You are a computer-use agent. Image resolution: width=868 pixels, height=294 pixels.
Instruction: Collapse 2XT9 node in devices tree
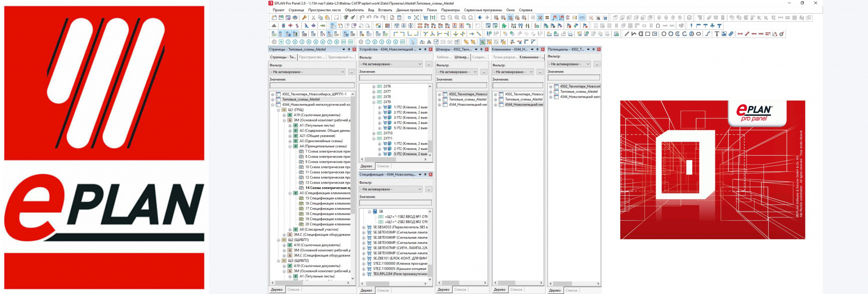click(x=374, y=102)
